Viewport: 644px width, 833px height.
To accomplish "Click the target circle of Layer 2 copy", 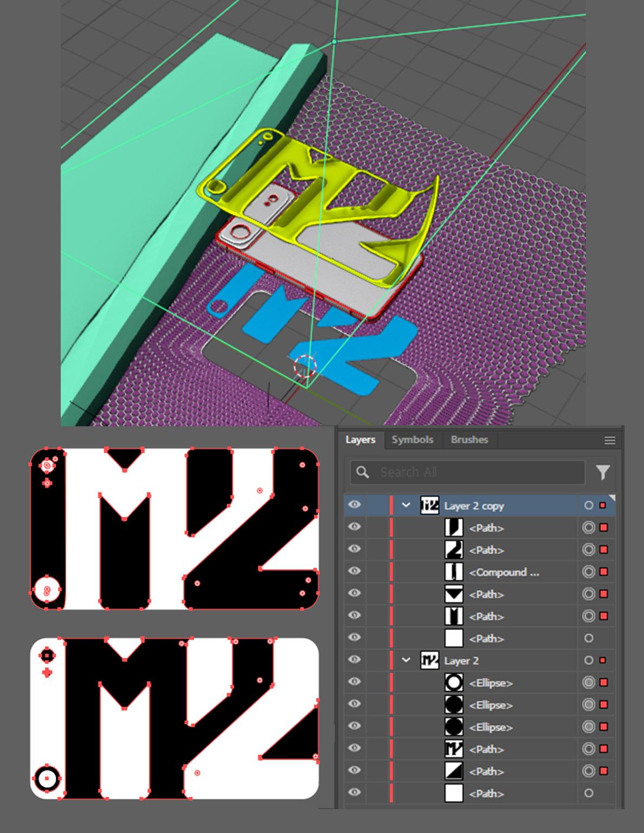I will pyautogui.click(x=589, y=505).
